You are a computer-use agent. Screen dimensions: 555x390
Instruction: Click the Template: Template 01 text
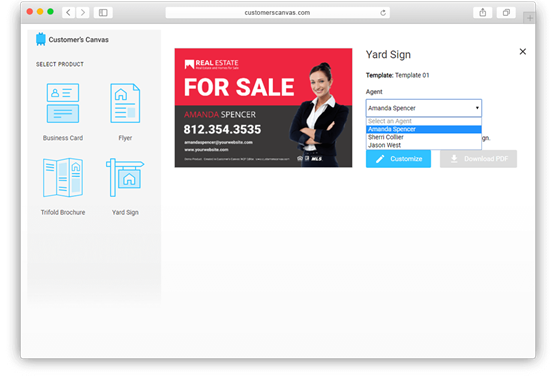397,75
